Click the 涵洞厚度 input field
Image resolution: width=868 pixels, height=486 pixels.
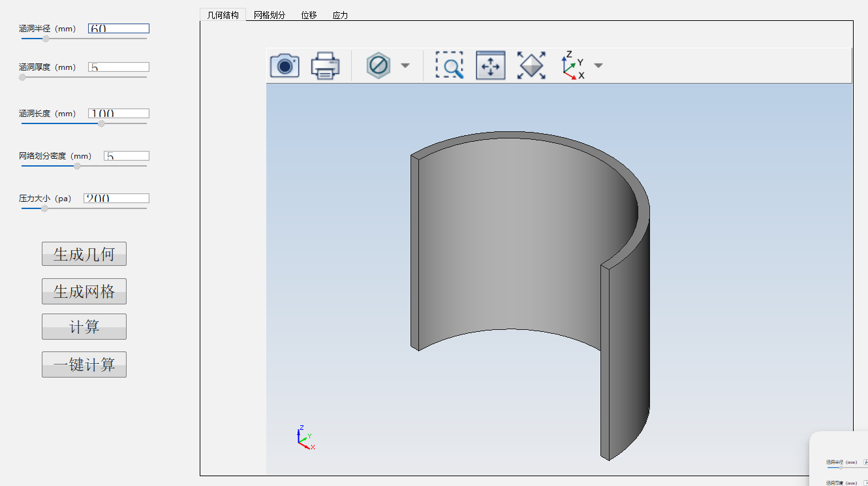[x=119, y=67]
